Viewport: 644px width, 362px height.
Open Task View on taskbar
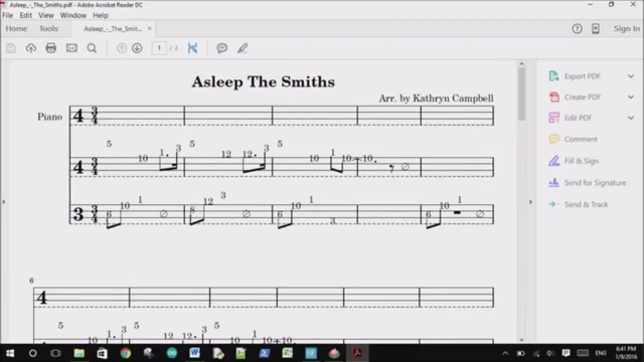pos(56,353)
